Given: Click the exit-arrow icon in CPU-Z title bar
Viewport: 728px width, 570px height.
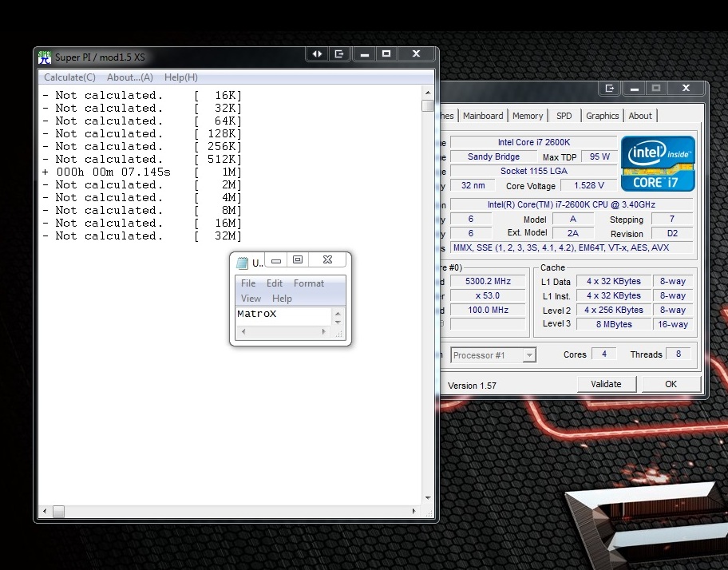Looking at the screenshot, I should 610,88.
